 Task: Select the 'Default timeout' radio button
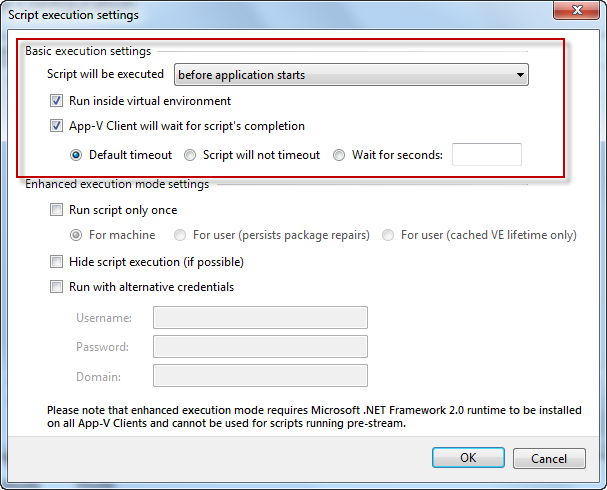pos(76,155)
